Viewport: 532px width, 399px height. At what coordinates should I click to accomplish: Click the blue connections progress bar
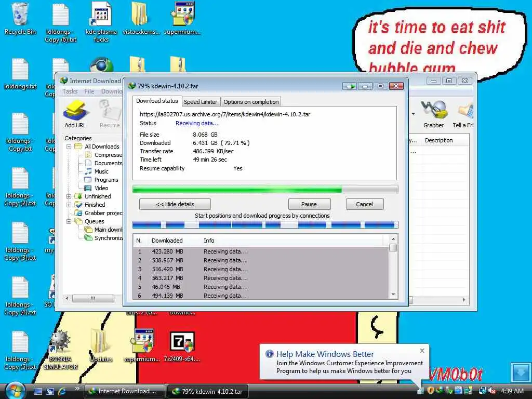tap(265, 224)
